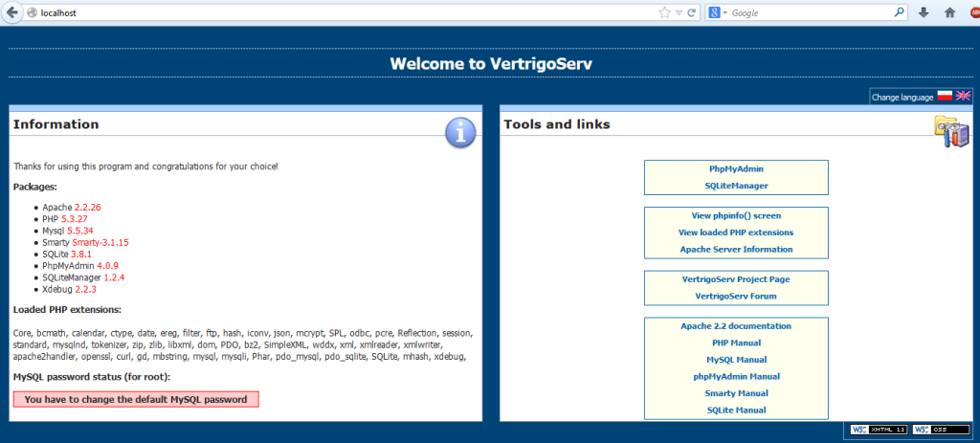Open View loaded PHP extensions link

pyautogui.click(x=736, y=233)
